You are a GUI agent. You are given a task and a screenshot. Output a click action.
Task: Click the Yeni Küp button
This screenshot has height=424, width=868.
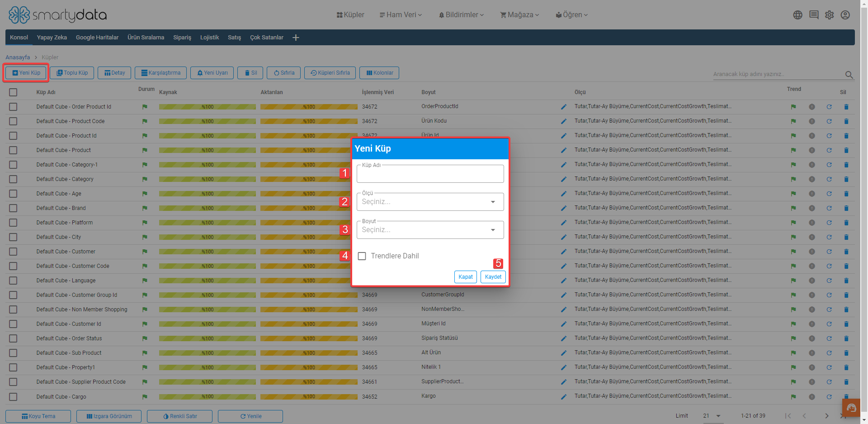click(26, 73)
